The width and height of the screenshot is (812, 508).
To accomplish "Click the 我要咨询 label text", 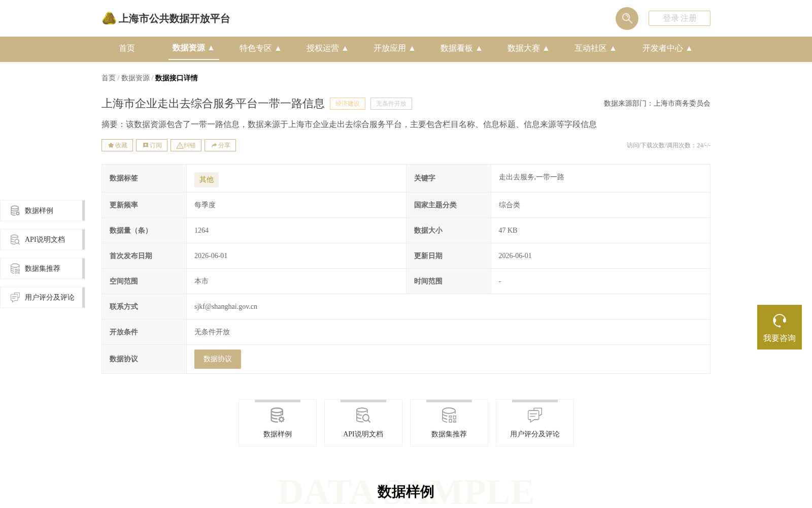I will click(x=780, y=338).
